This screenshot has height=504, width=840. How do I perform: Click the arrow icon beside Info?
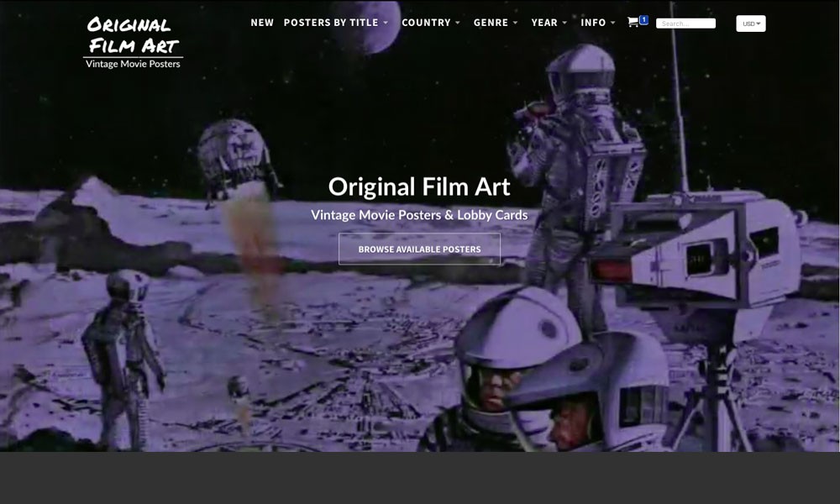[x=612, y=24]
